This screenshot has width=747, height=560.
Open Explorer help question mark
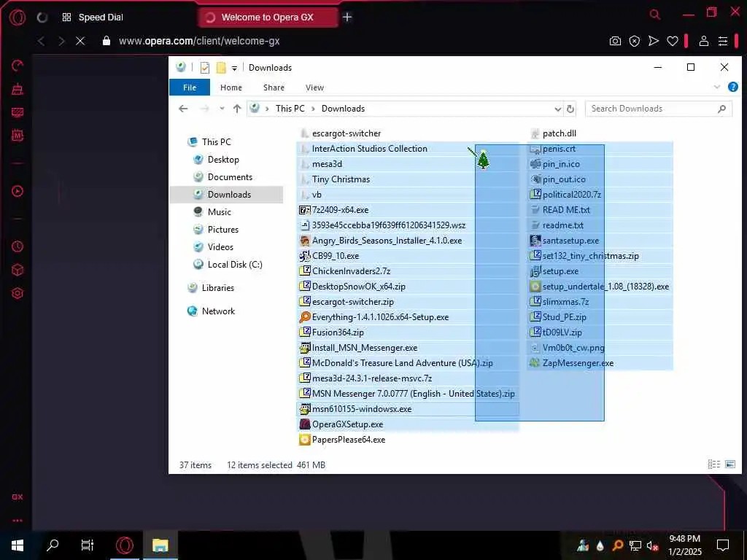pos(732,87)
